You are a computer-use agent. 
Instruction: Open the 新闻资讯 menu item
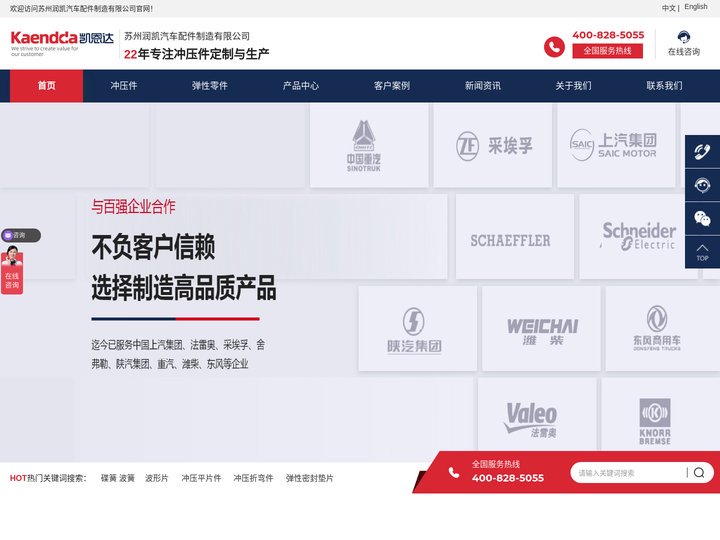pos(483,86)
